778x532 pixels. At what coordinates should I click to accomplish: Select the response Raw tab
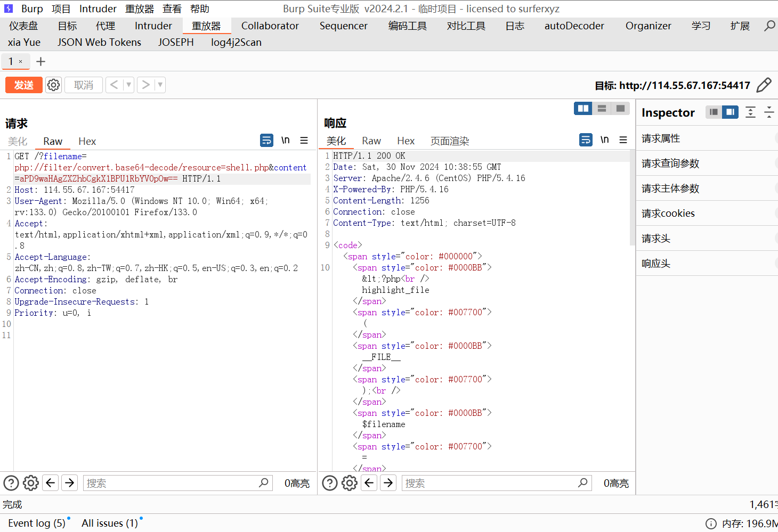pos(371,141)
